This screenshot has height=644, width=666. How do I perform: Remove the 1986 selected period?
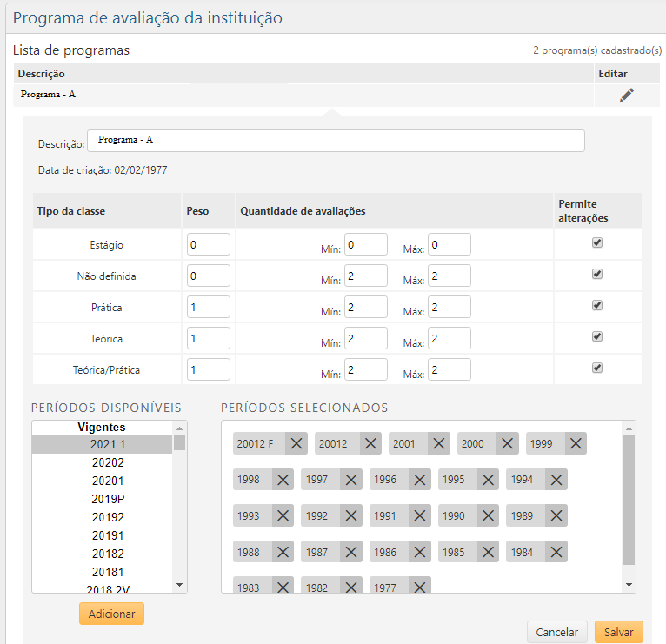(x=420, y=552)
